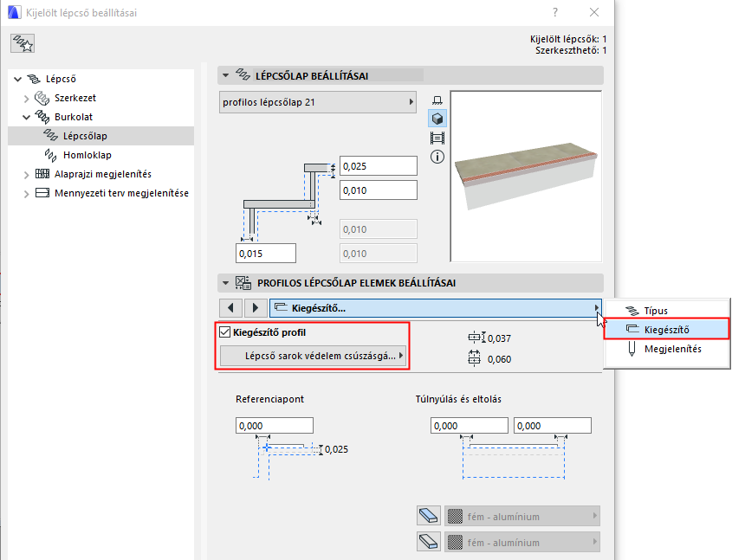Click the riser thickness field 0,015
732x560 pixels.
tap(266, 254)
